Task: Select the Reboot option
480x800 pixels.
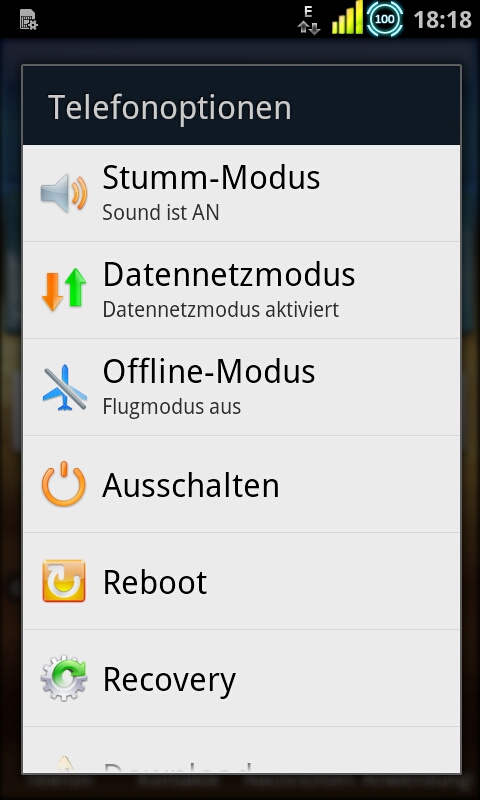Action: click(241, 581)
